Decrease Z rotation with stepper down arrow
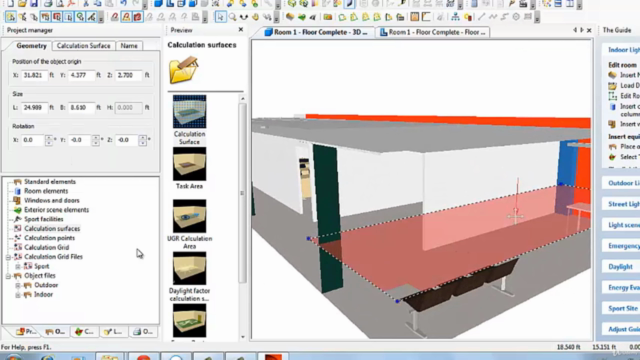Viewport: 640px width, 360px height. pos(143,143)
